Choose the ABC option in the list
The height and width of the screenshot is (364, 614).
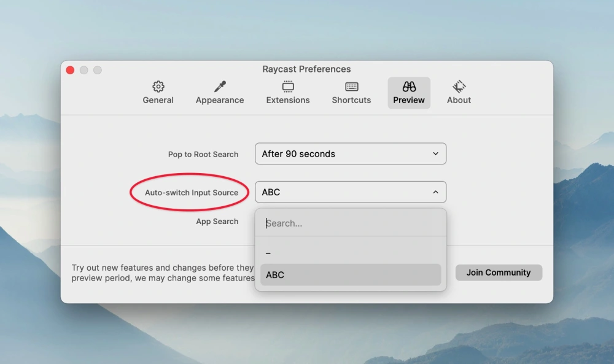pyautogui.click(x=351, y=275)
